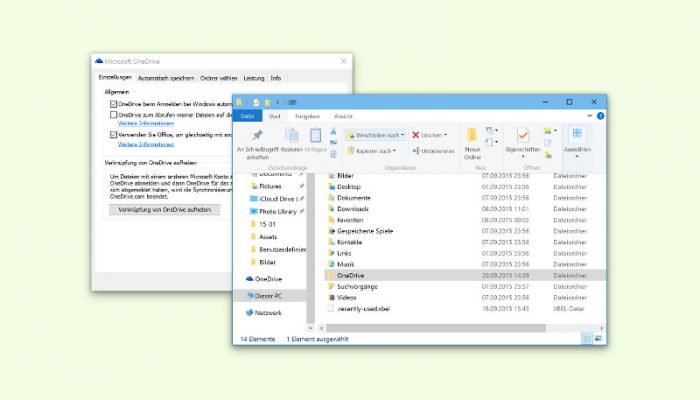Click the Links folder icon

pos(331,253)
